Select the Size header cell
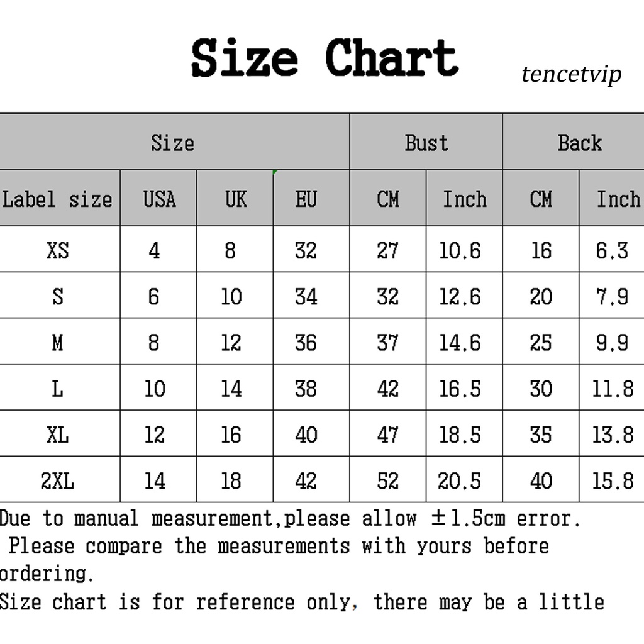644x644 pixels. point(172,142)
